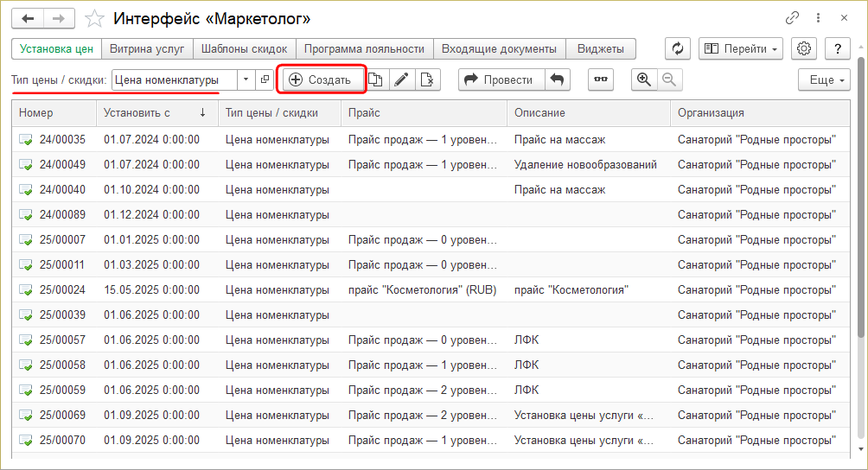Click the glasses view icon
Image resolution: width=868 pixels, height=470 pixels.
click(x=602, y=79)
